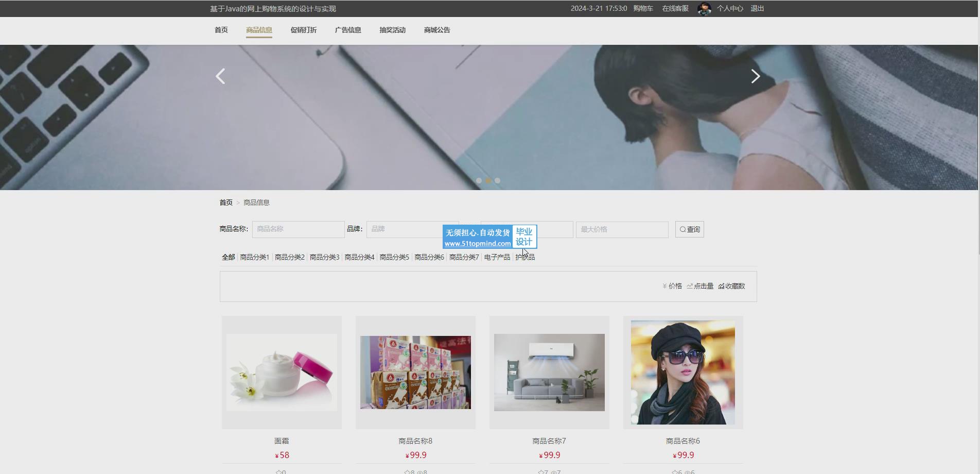This screenshot has width=980, height=474.
Task: Click the next slide arrow on banner
Action: click(755, 76)
